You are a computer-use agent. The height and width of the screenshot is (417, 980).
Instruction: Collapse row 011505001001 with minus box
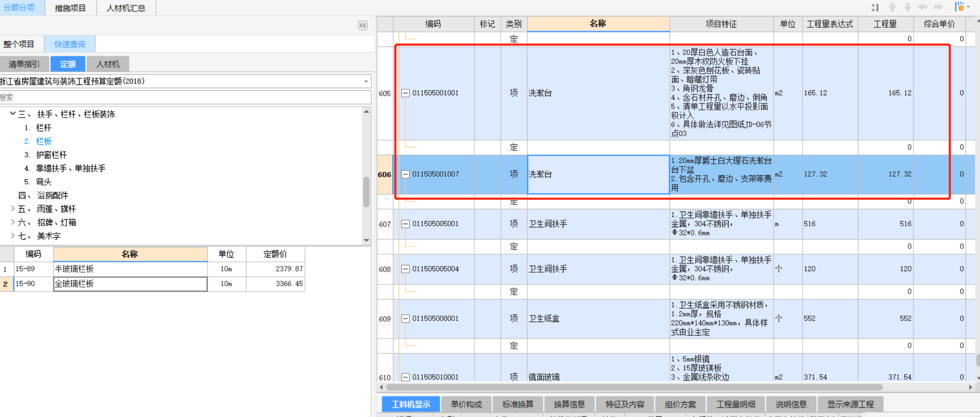(405, 93)
